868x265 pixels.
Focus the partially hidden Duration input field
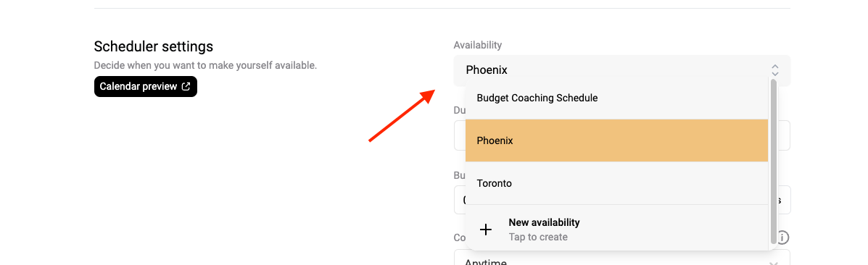tap(460, 135)
